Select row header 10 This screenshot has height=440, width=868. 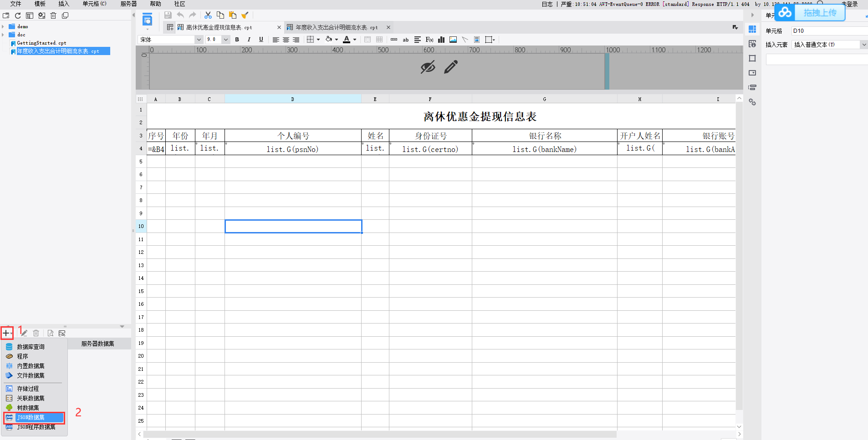pyautogui.click(x=141, y=226)
